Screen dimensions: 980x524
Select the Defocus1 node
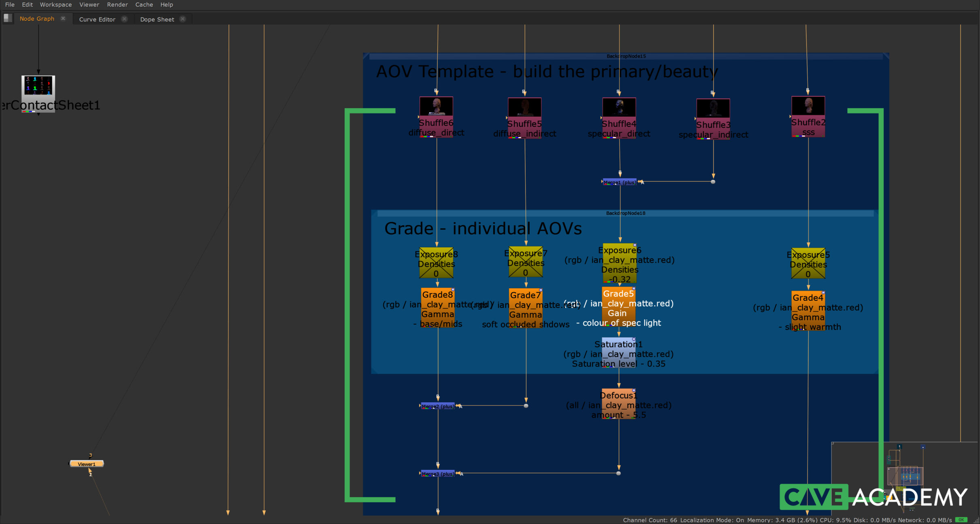pos(618,404)
